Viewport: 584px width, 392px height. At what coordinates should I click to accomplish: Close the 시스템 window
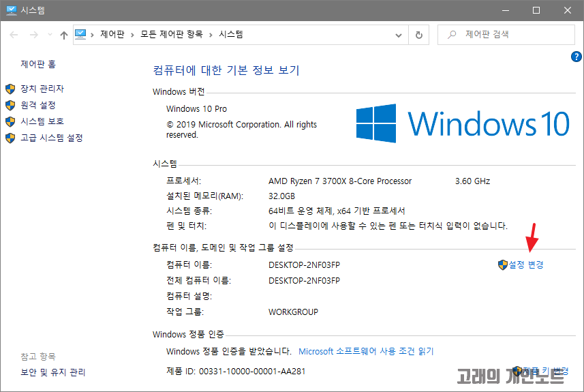click(567, 10)
